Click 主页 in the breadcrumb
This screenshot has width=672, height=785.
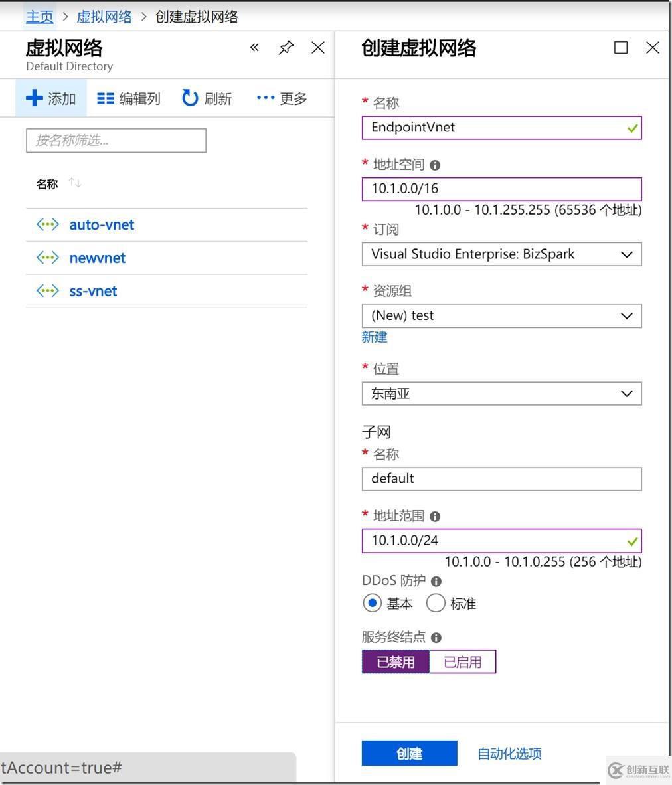click(x=39, y=16)
